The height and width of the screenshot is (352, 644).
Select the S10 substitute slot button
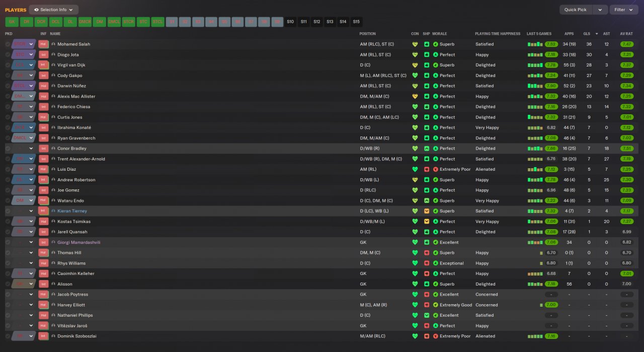coord(290,22)
